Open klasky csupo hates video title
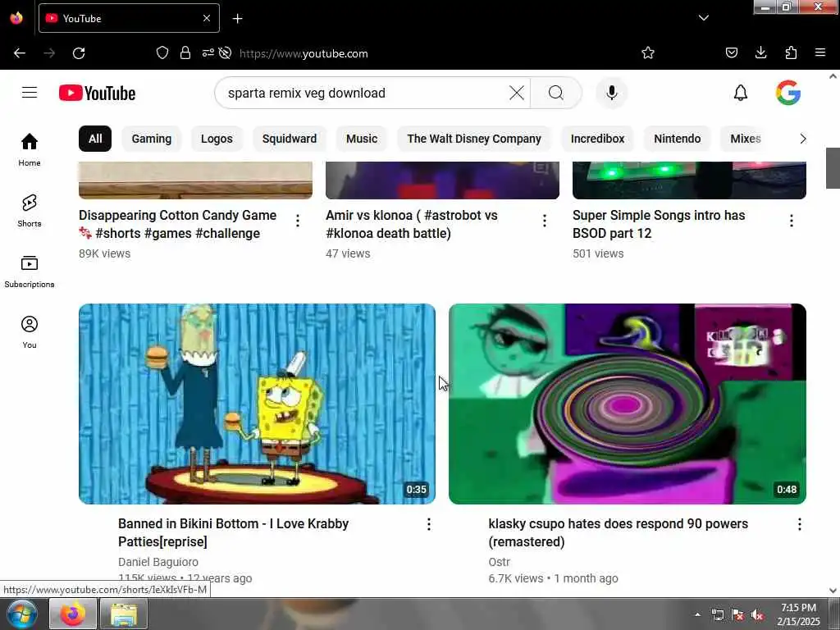The height and width of the screenshot is (630, 840). tap(619, 532)
